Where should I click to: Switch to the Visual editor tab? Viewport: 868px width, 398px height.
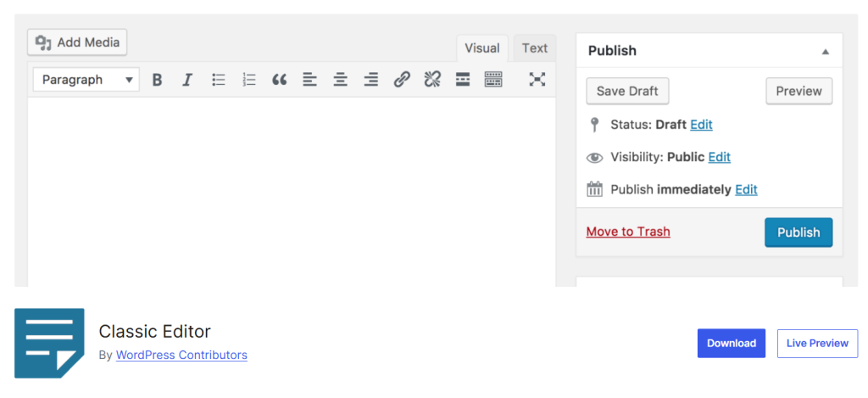coord(481,48)
